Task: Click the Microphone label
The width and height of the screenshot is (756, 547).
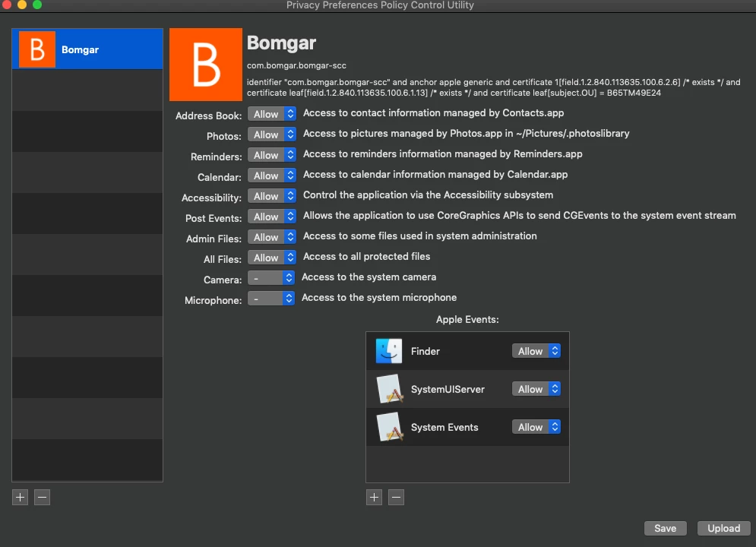Action: coord(213,300)
